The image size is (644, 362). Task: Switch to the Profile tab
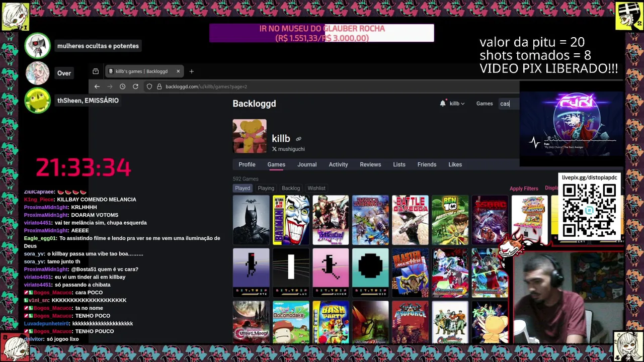(x=247, y=164)
